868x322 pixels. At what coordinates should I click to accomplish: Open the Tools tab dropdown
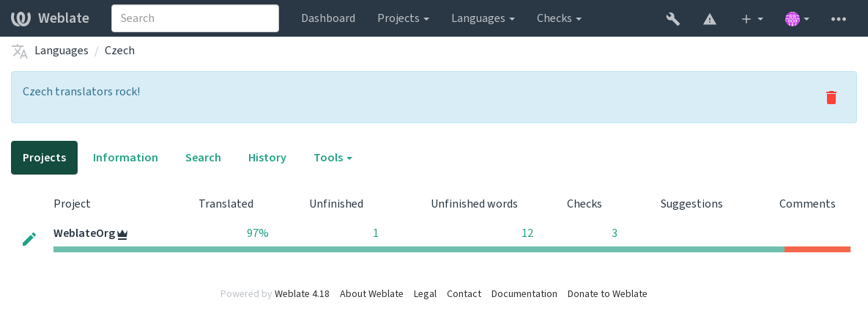[x=333, y=158]
